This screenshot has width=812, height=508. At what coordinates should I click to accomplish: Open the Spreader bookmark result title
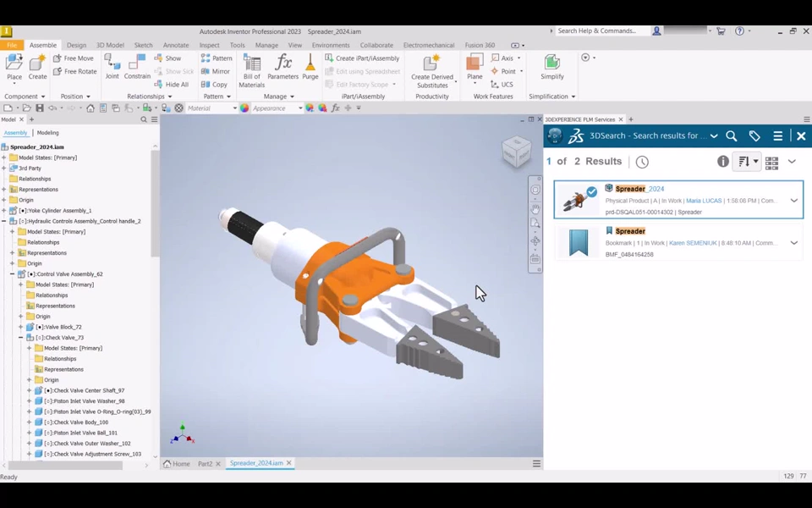tap(630, 231)
